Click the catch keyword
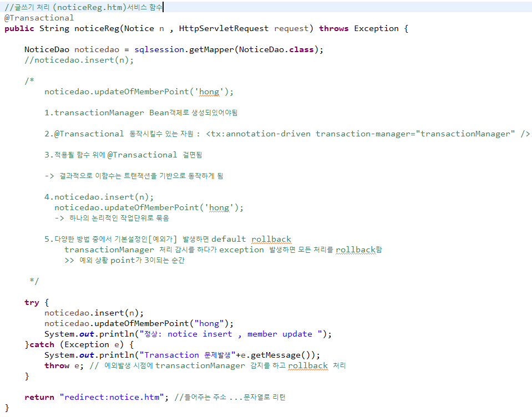The height and width of the screenshot is (417, 532). (42, 344)
